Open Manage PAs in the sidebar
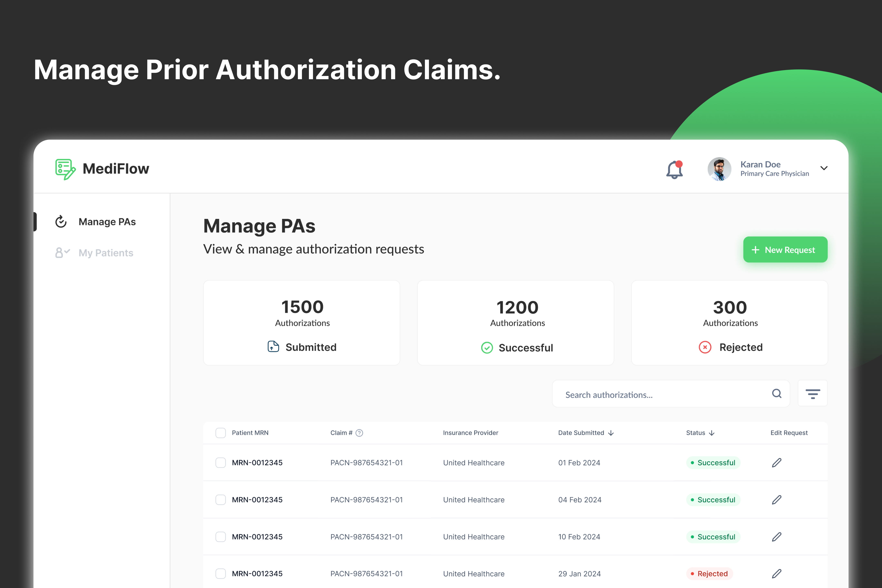 (107, 222)
